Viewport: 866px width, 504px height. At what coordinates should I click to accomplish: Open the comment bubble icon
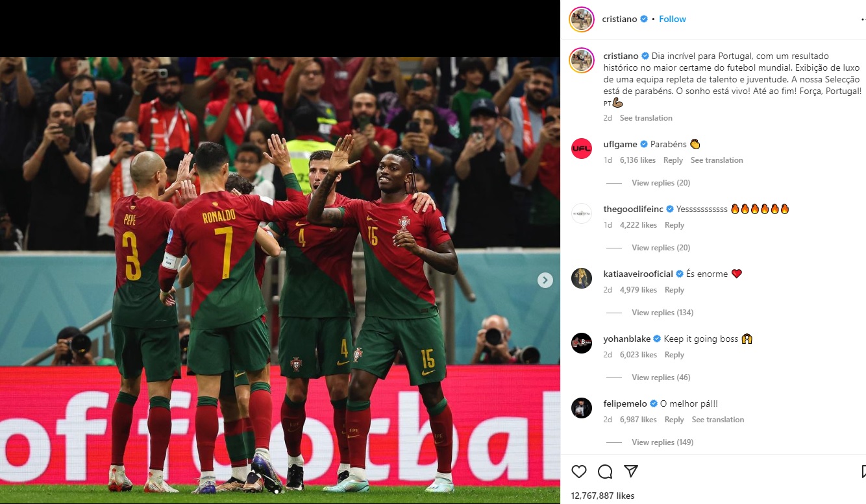[x=605, y=472]
